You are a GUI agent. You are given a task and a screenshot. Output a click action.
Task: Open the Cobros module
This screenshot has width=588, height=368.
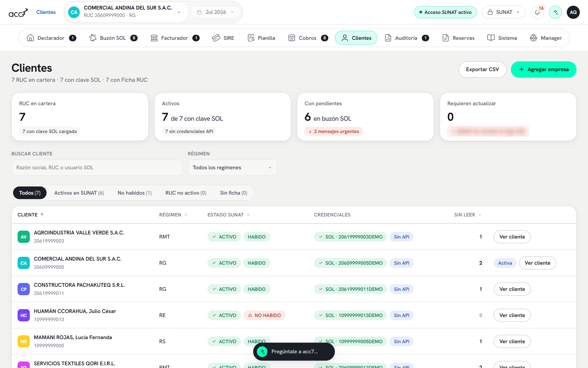tap(308, 38)
